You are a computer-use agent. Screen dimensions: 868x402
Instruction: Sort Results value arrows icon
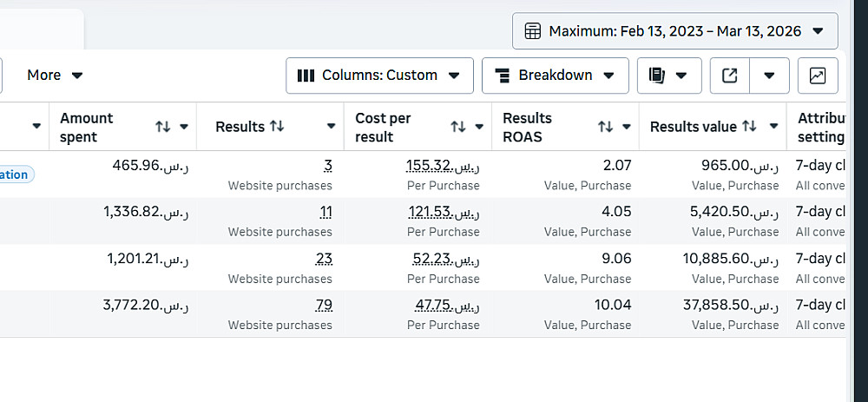(x=749, y=127)
